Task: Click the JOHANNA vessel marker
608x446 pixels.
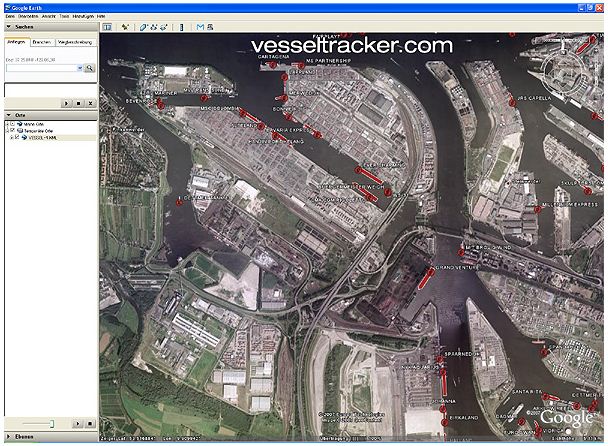Action: pyautogui.click(x=442, y=409)
